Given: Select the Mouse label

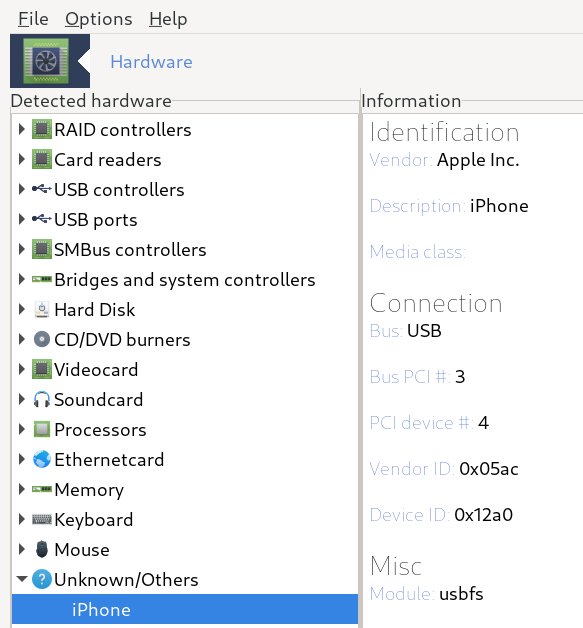Looking at the screenshot, I should (82, 550).
